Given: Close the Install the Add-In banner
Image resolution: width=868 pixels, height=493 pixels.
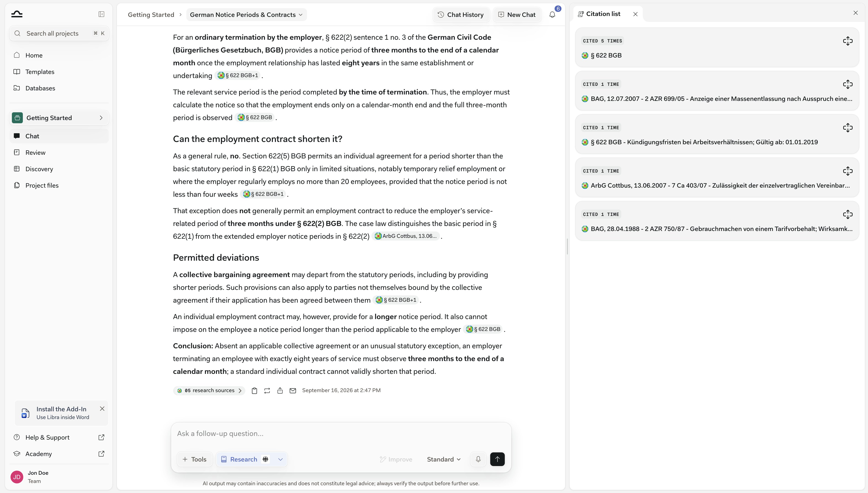Looking at the screenshot, I should pos(102,409).
